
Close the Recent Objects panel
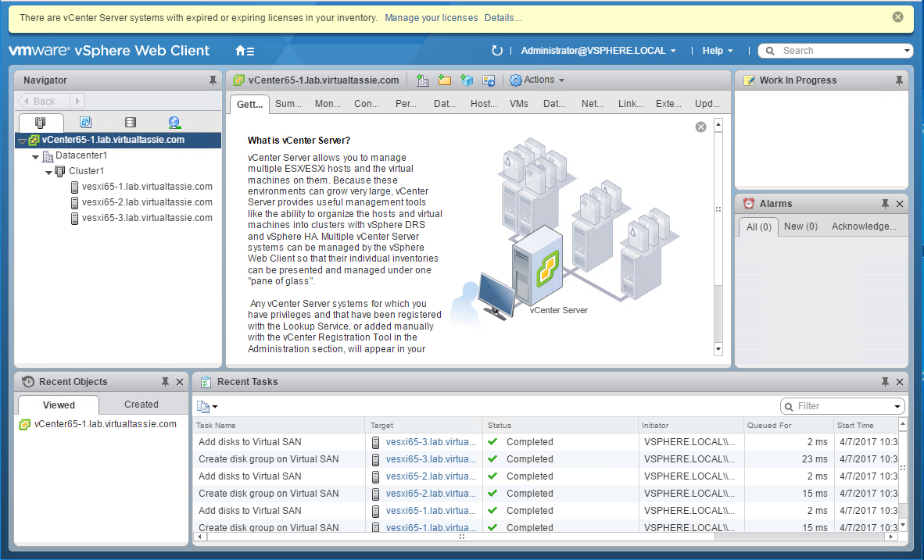pos(180,382)
